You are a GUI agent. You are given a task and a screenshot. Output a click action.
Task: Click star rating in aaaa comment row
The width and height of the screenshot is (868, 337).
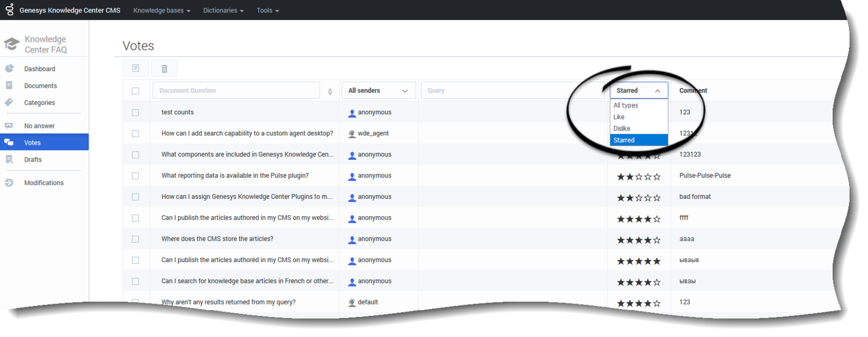[x=639, y=240]
